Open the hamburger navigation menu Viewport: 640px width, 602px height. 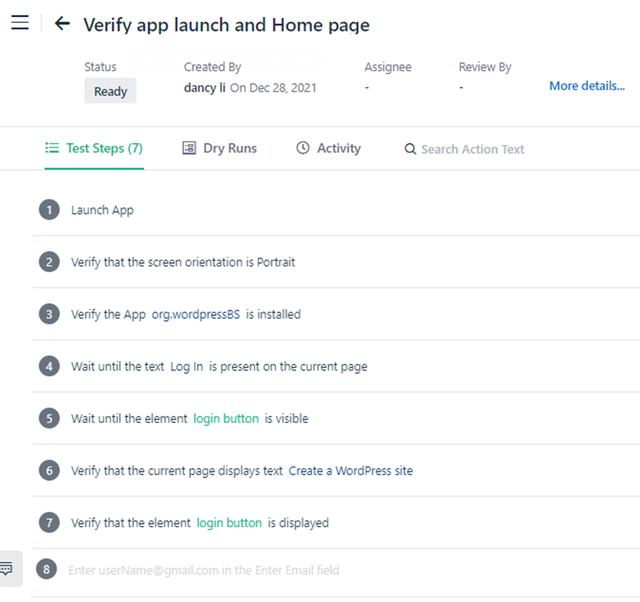pyautogui.click(x=20, y=23)
